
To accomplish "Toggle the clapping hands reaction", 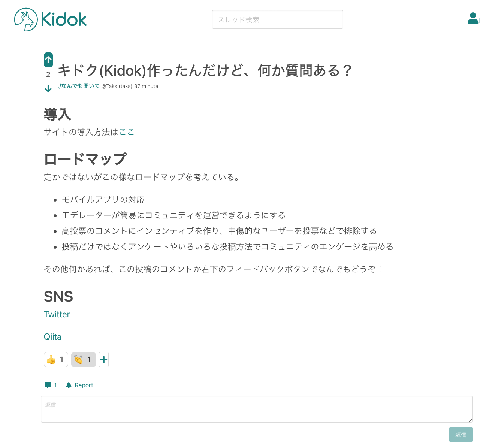I will click(x=83, y=359).
